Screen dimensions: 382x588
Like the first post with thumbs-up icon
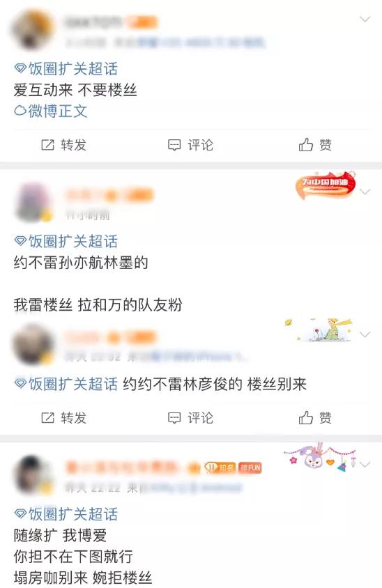coord(306,144)
